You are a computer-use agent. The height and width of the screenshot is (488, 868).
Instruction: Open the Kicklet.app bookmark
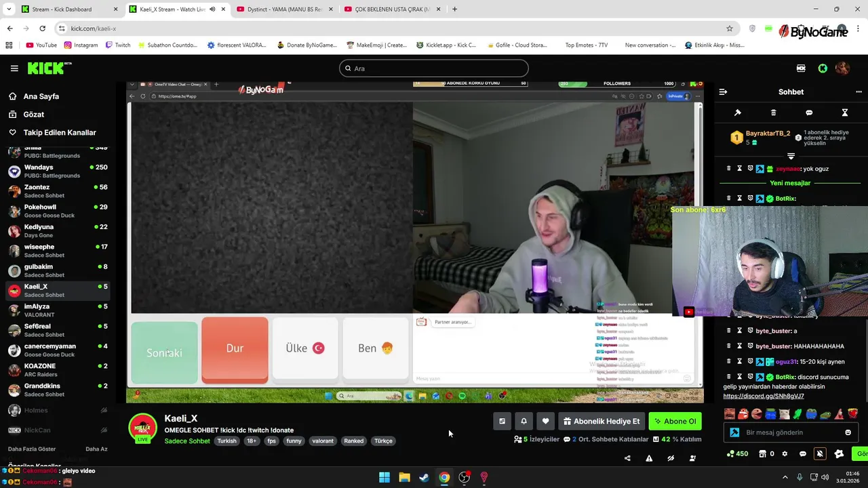coord(446,45)
